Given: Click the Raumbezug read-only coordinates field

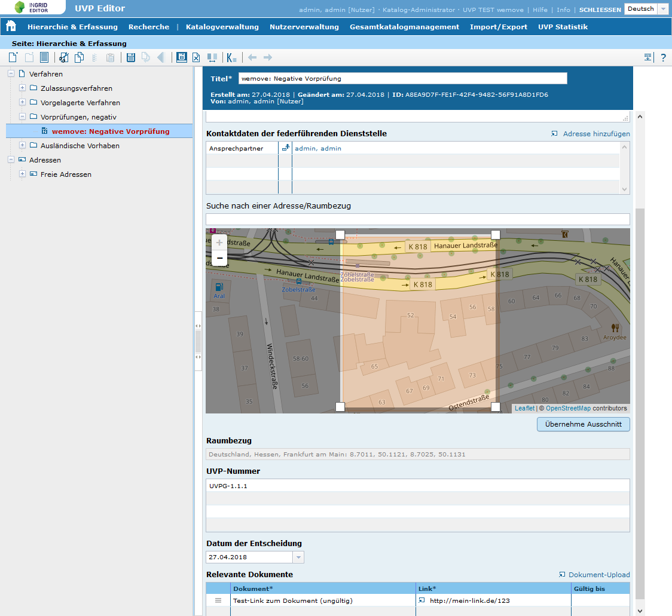Looking at the screenshot, I should click(417, 454).
